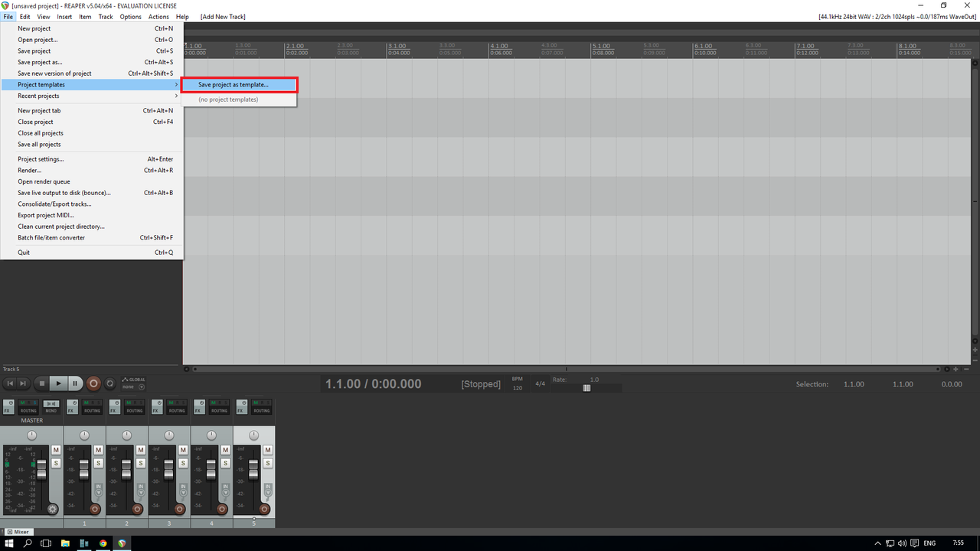
Task: Choose Project settings menu entry
Action: [x=92, y=159]
